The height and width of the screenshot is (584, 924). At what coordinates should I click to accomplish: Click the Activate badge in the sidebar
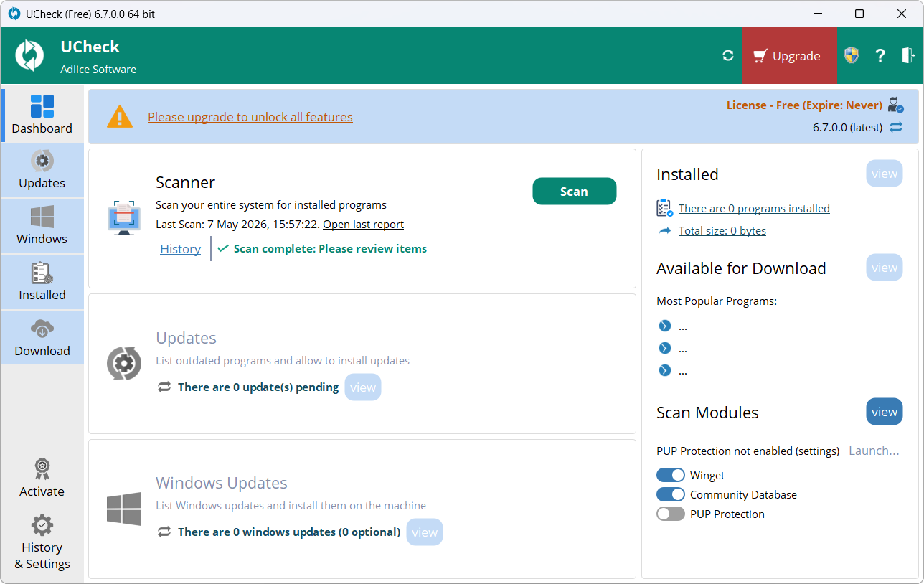point(42,479)
